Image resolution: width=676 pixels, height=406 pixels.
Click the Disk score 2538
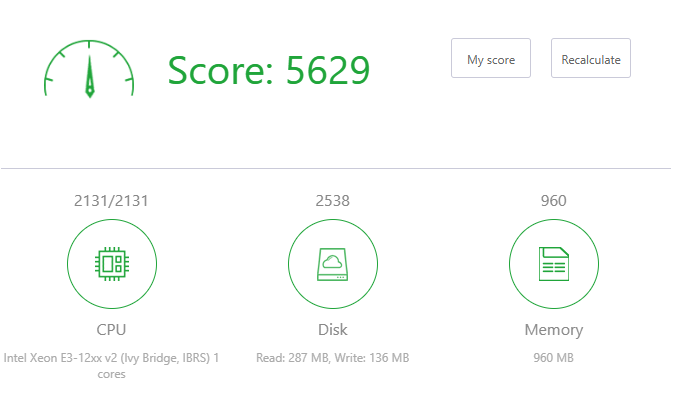tap(332, 201)
